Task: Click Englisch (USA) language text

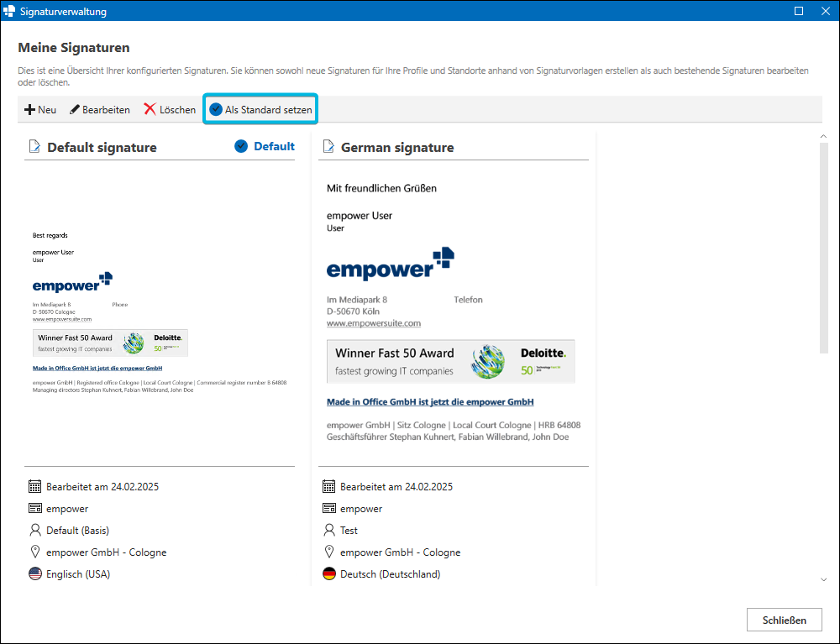Action: (78, 573)
